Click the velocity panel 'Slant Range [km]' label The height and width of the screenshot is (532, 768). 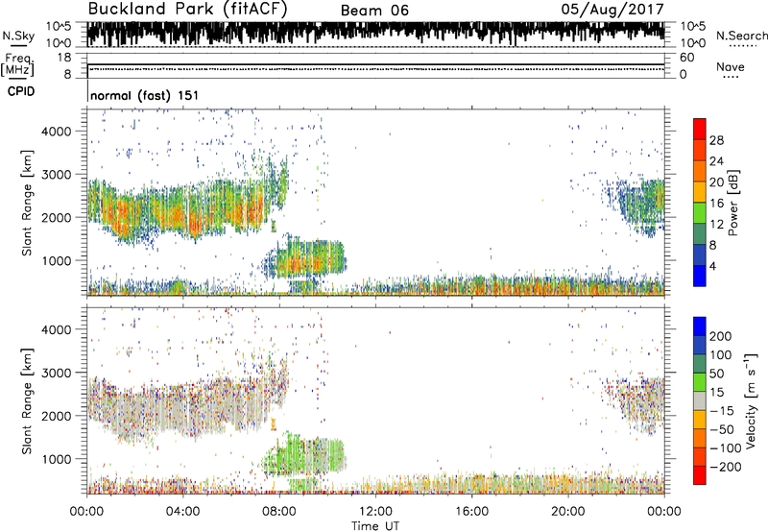point(27,401)
